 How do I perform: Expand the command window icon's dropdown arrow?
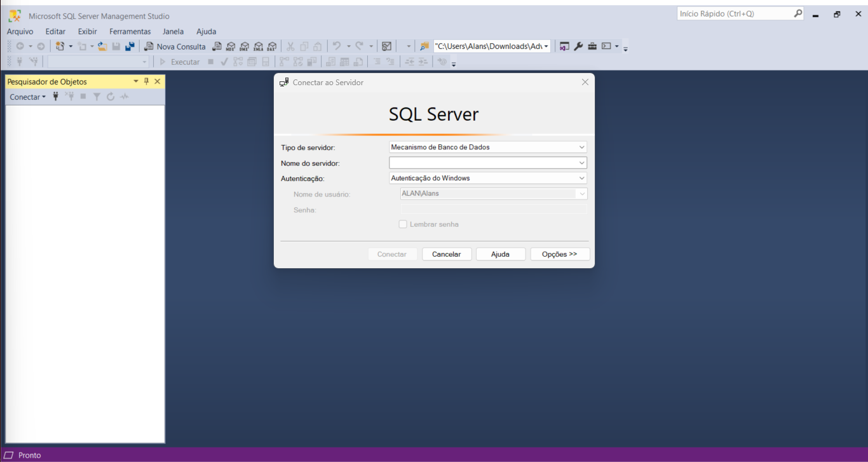coord(616,46)
